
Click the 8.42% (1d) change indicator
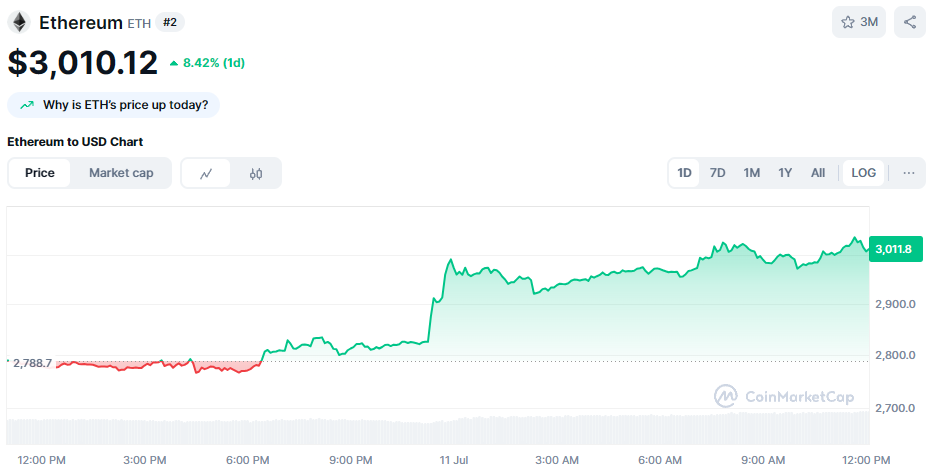point(207,63)
